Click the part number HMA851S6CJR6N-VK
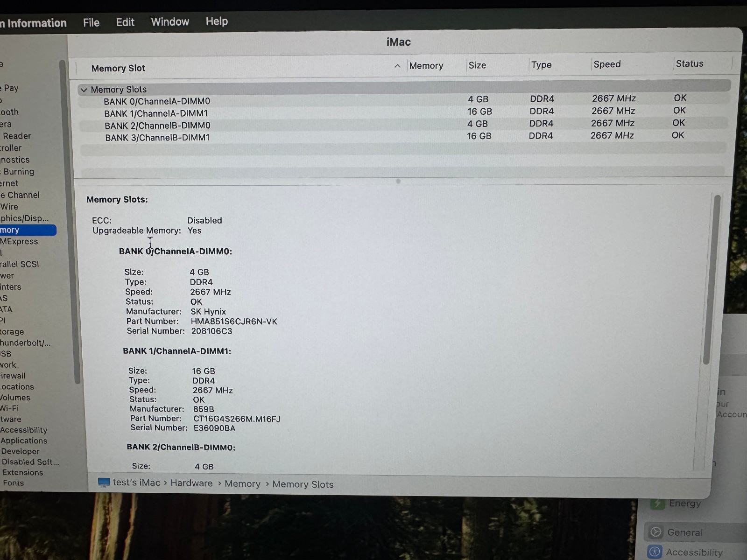The image size is (747, 560). tap(234, 322)
